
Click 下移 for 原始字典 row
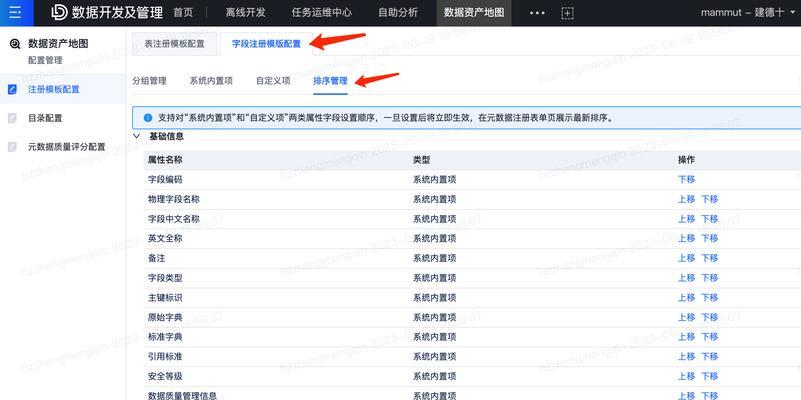coord(709,317)
